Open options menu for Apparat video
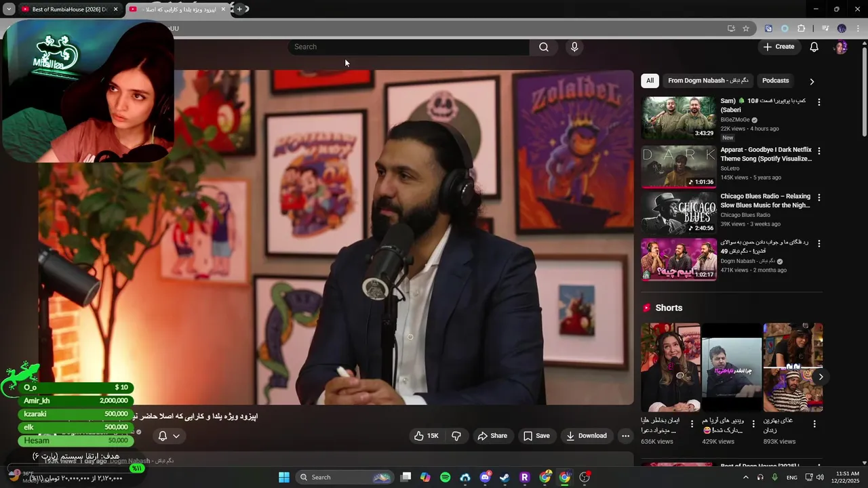Screen dimensions: 868x488 tap(818, 151)
